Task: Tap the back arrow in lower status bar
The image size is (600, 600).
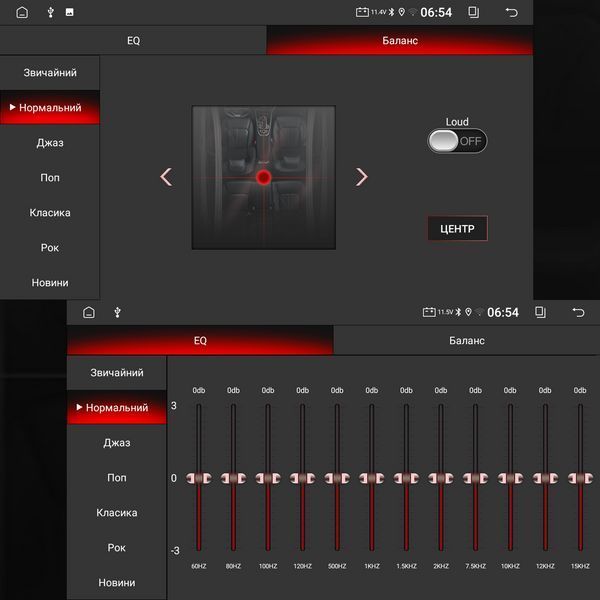Action: (578, 313)
